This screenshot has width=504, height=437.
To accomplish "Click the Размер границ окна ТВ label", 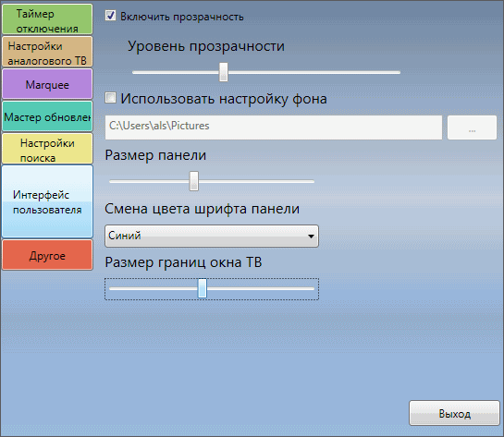I will 183,262.
